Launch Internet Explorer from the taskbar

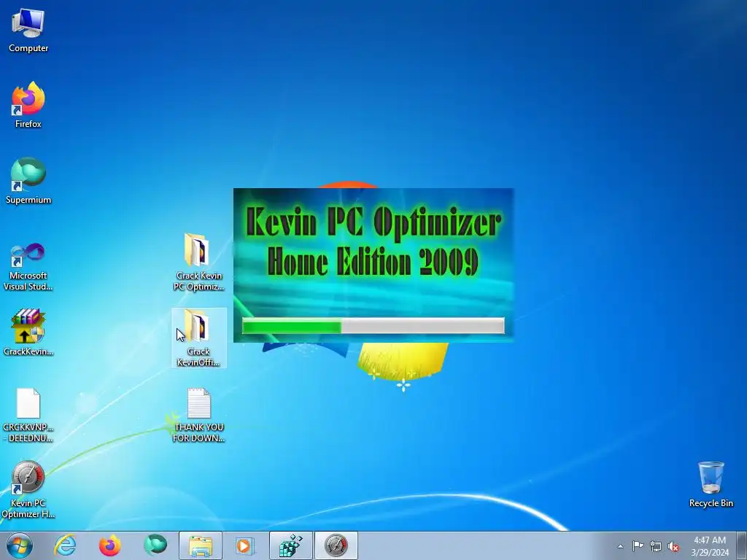pos(65,545)
